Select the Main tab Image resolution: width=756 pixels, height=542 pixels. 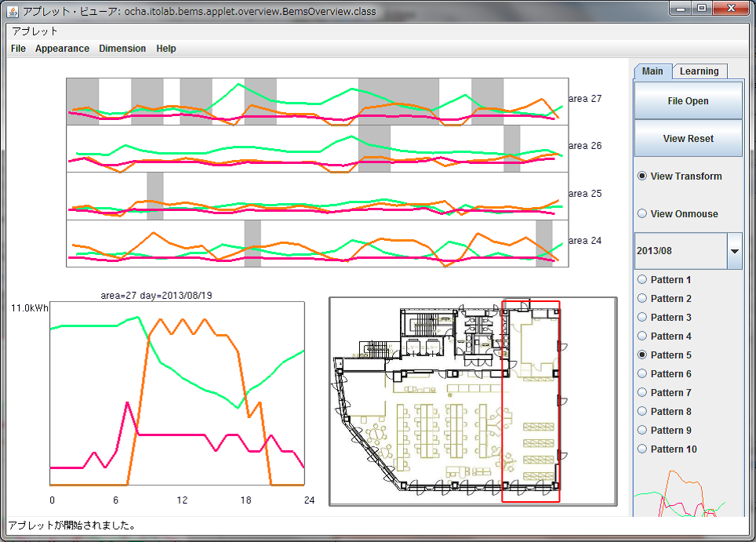(x=652, y=71)
